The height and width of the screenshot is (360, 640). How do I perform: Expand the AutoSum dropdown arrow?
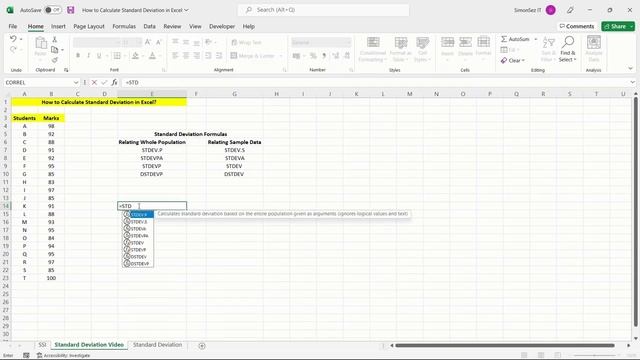[x=536, y=39]
